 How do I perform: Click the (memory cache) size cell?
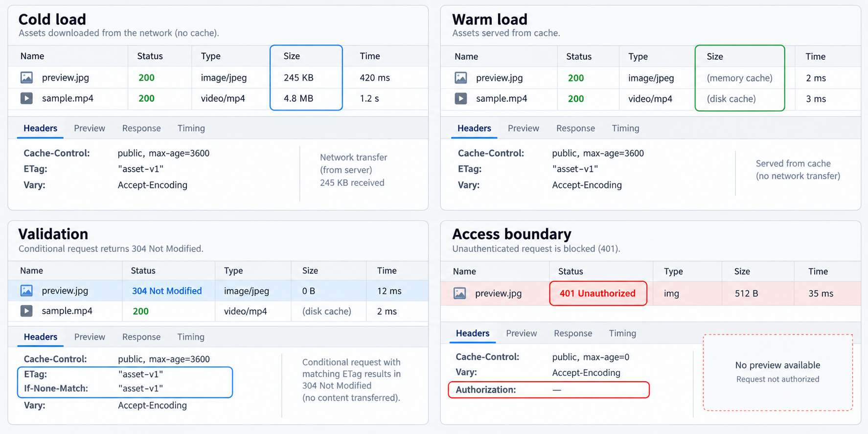(739, 78)
